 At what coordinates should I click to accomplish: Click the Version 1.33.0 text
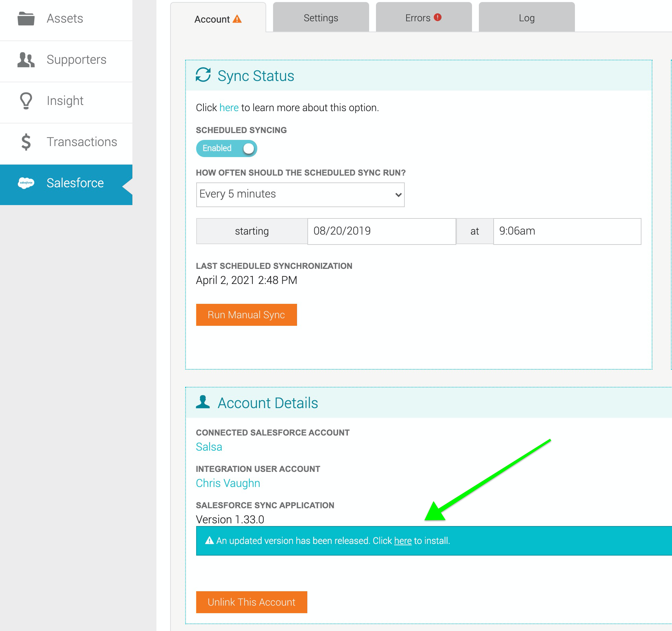tap(230, 520)
